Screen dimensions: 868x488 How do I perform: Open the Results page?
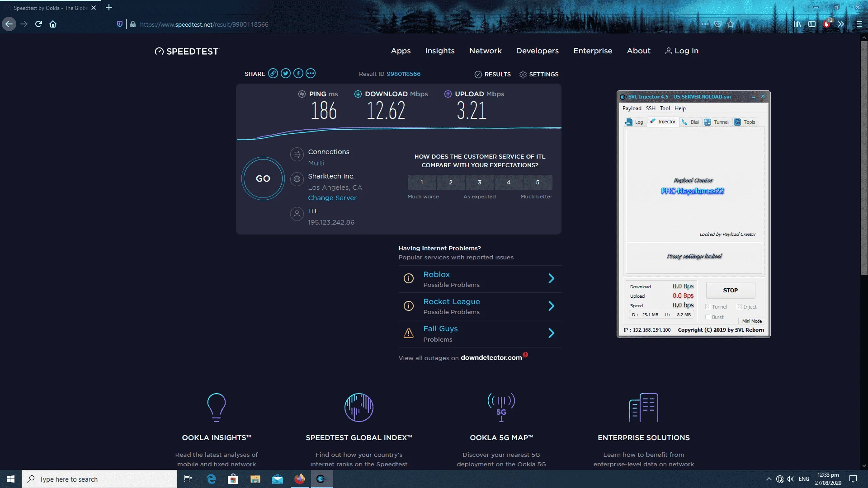493,75
